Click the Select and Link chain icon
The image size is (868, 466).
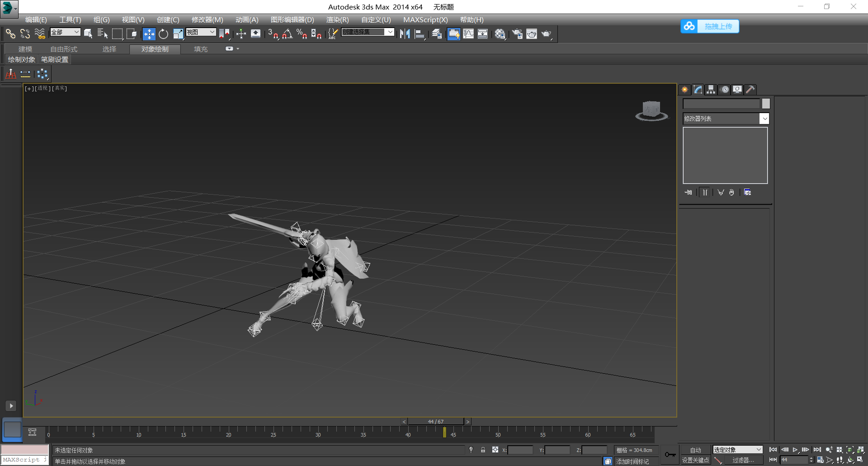(x=10, y=34)
